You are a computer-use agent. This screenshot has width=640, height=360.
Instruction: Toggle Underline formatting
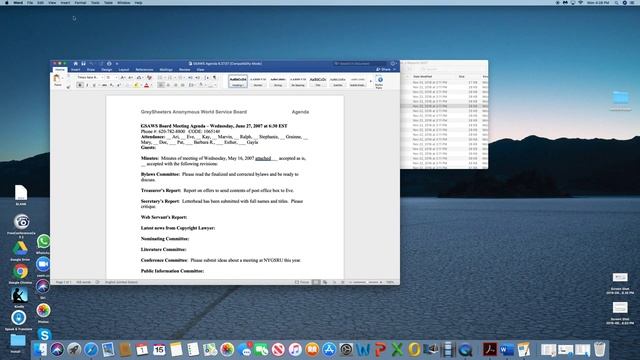click(94, 85)
